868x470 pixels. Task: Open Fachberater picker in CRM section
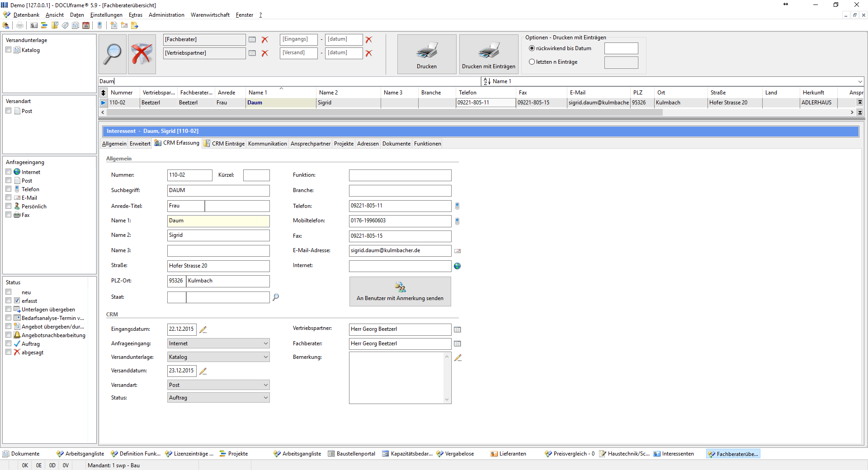coord(458,344)
